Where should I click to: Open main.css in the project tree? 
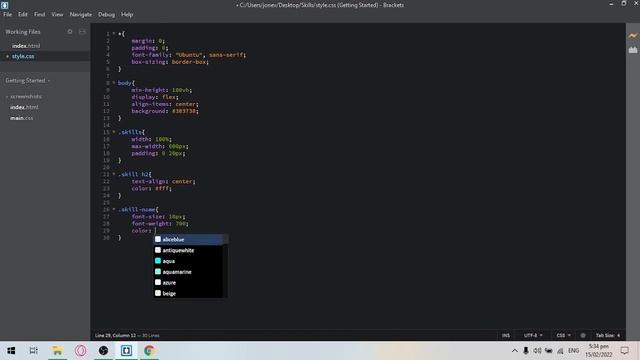[x=22, y=118]
